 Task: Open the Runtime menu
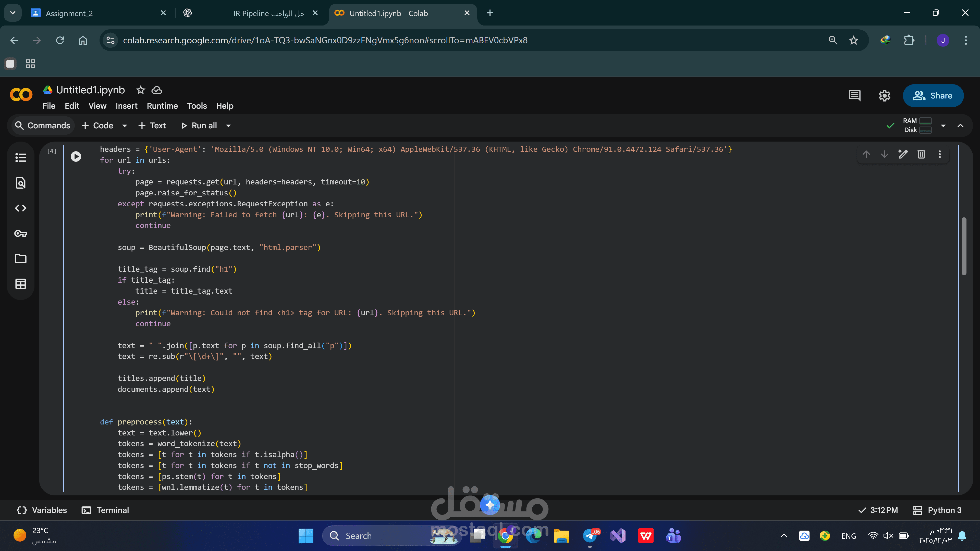[x=162, y=106]
